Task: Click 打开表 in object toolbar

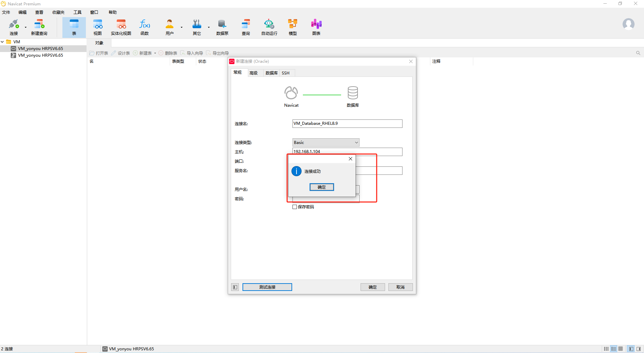Action: pyautogui.click(x=99, y=53)
